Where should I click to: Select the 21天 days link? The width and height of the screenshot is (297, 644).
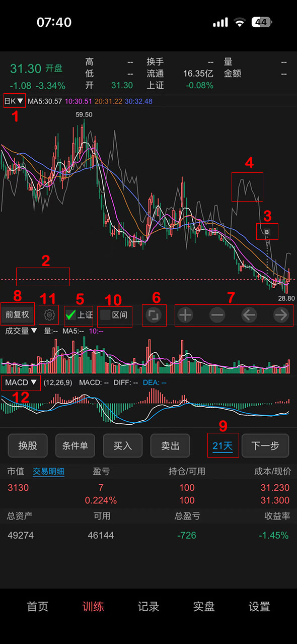pos(223,445)
